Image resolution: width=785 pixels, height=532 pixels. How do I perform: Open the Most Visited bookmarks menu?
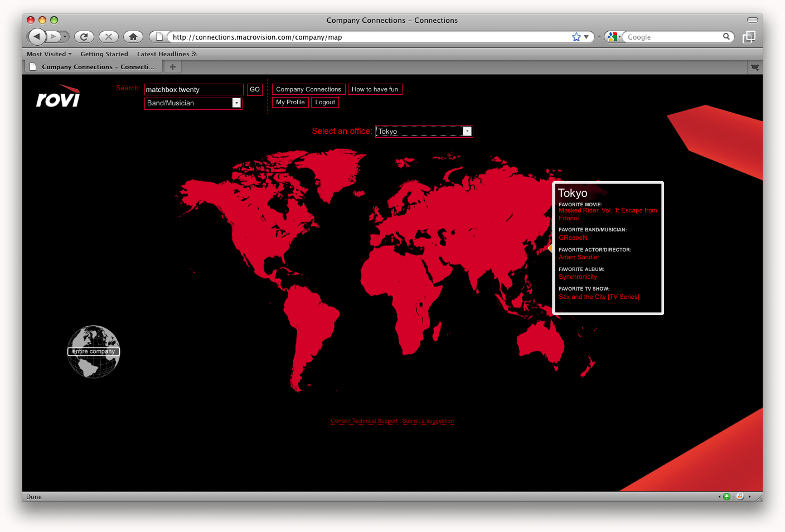click(x=49, y=54)
